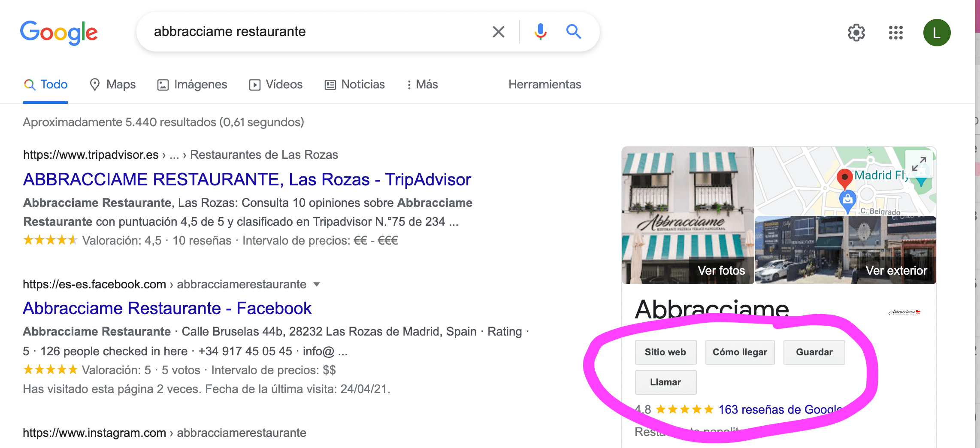
Task: Start voice search with the microphone icon
Action: 541,32
